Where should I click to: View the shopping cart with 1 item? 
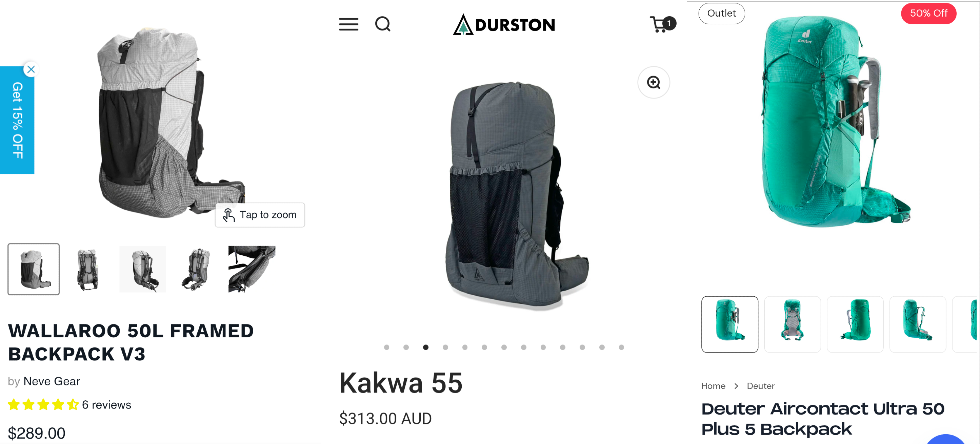663,24
